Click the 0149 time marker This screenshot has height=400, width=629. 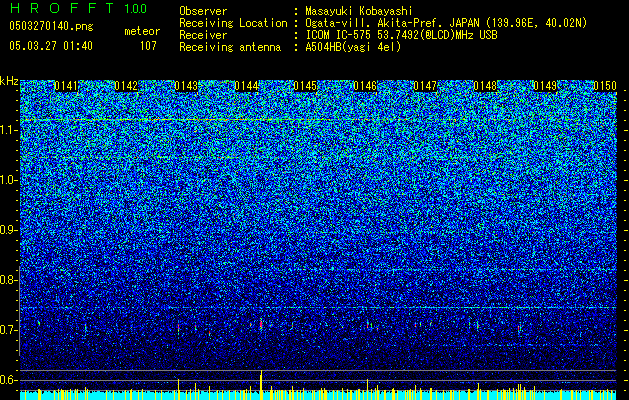(545, 86)
